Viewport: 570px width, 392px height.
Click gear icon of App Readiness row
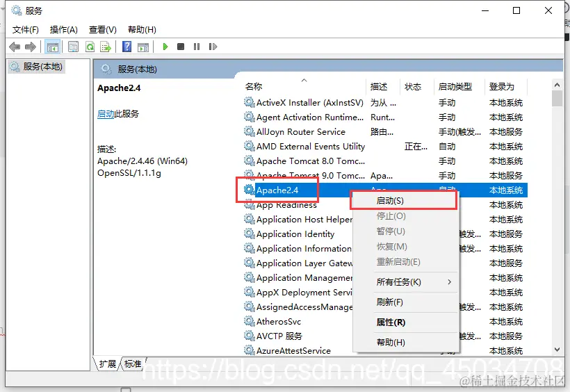click(249, 206)
